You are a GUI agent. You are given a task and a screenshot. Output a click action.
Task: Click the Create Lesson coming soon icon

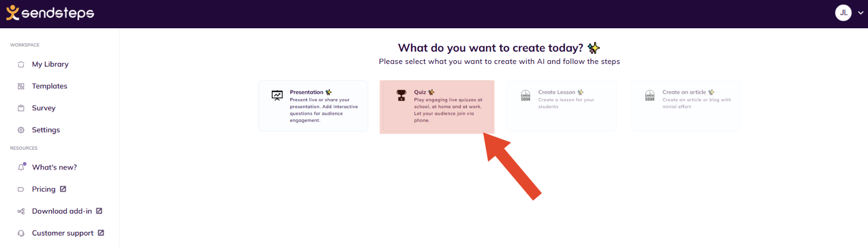click(x=525, y=95)
